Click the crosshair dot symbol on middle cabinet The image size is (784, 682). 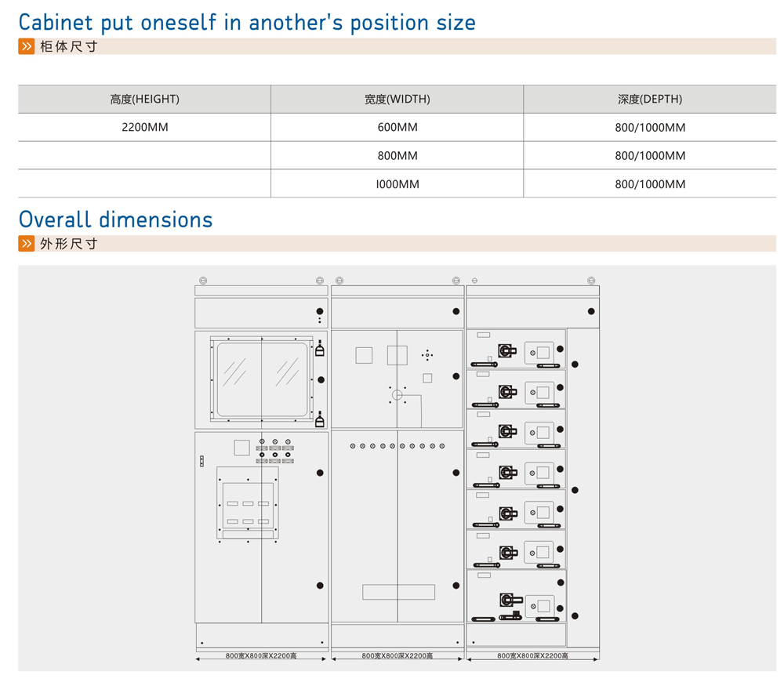(427, 355)
